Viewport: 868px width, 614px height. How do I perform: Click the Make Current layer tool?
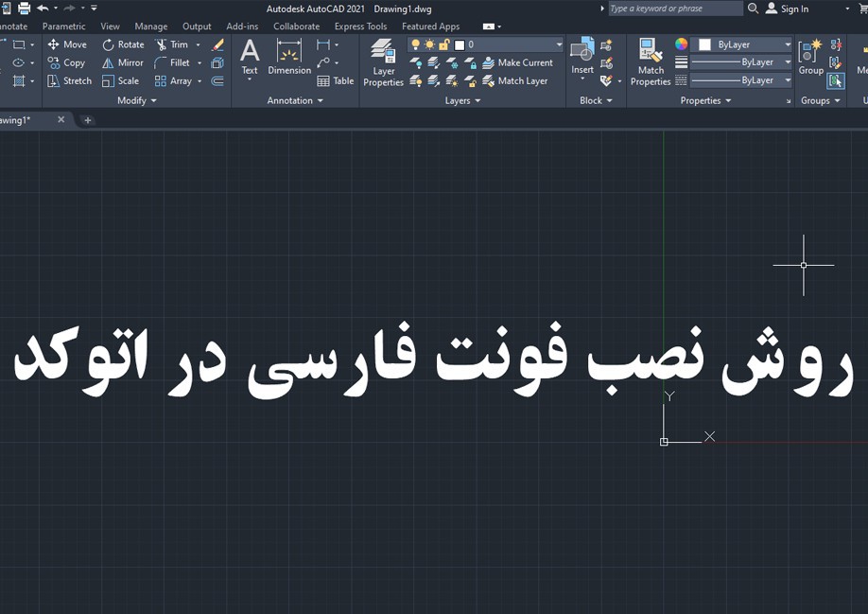click(x=517, y=62)
